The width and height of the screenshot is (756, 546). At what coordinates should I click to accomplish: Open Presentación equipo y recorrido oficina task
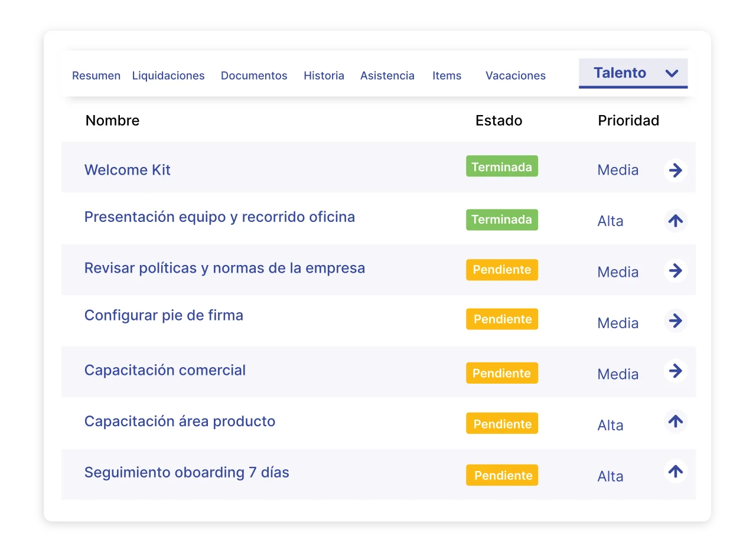tap(220, 217)
